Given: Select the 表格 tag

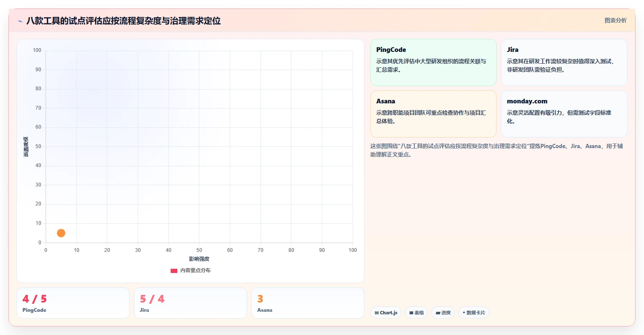Looking at the screenshot, I should coord(416,313).
